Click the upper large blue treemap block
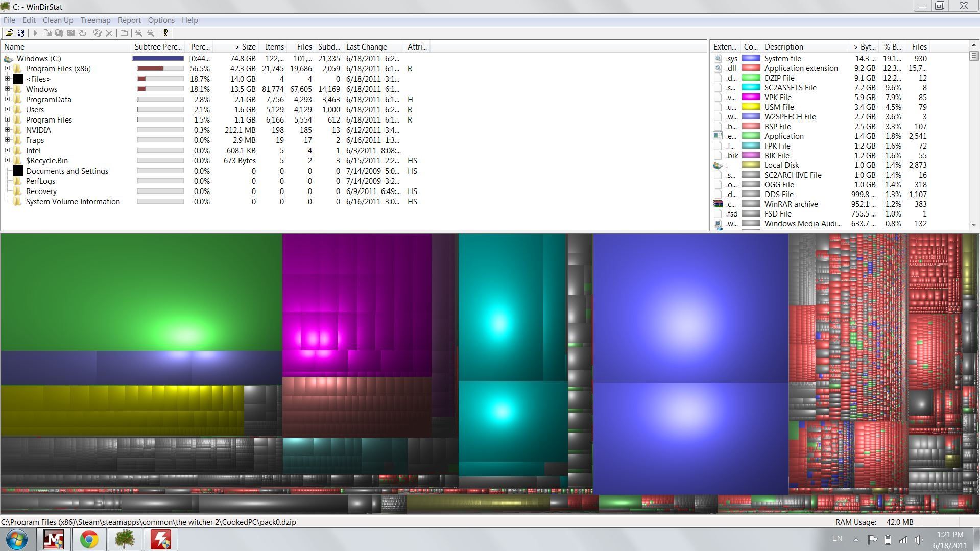This screenshot has height=551, width=980. (x=690, y=308)
